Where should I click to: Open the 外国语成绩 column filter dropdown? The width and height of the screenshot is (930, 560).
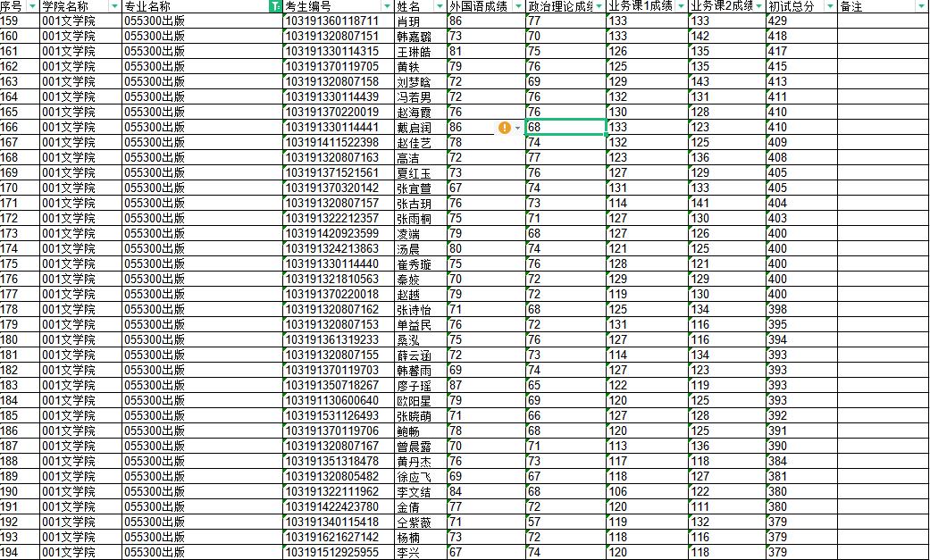518,6
